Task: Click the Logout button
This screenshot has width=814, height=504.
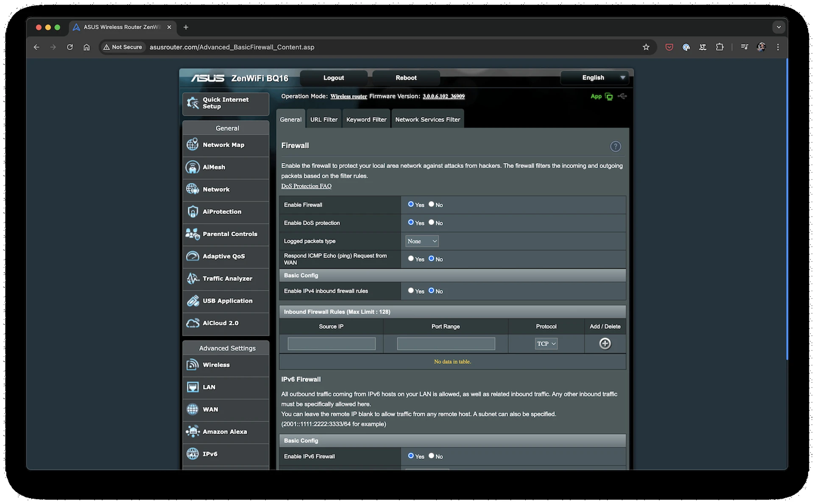Action: tap(334, 78)
